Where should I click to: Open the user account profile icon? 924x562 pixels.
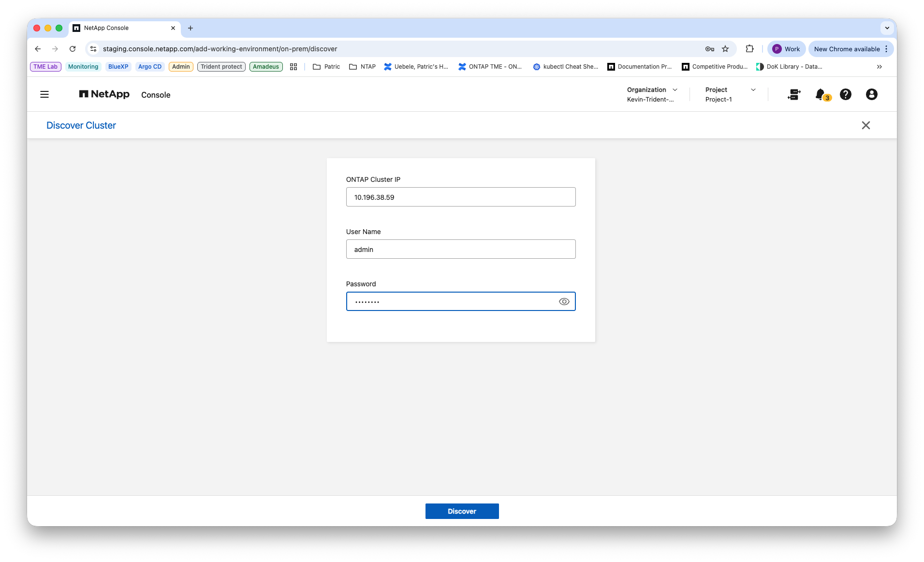click(x=872, y=94)
